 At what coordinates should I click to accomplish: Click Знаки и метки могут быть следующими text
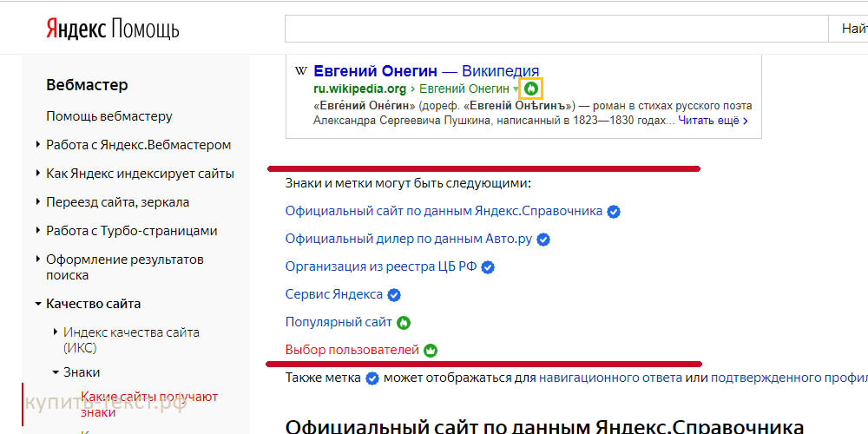pyautogui.click(x=408, y=183)
